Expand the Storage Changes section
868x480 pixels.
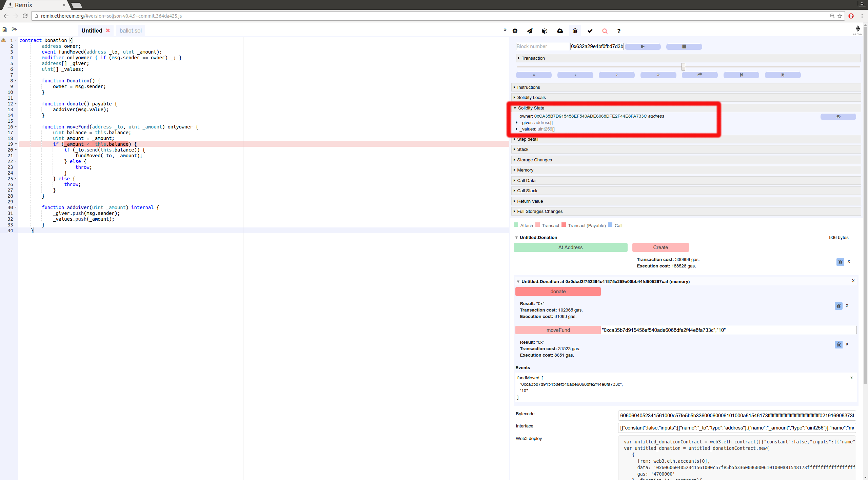[534, 160]
